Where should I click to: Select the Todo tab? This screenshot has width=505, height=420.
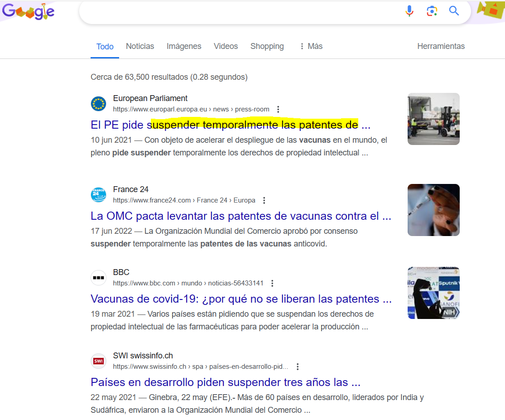(x=105, y=47)
